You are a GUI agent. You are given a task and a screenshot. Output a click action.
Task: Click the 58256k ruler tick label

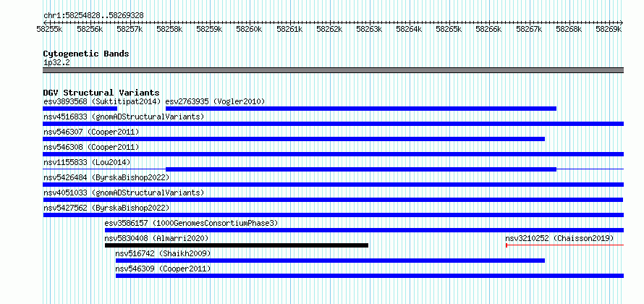pos(89,29)
